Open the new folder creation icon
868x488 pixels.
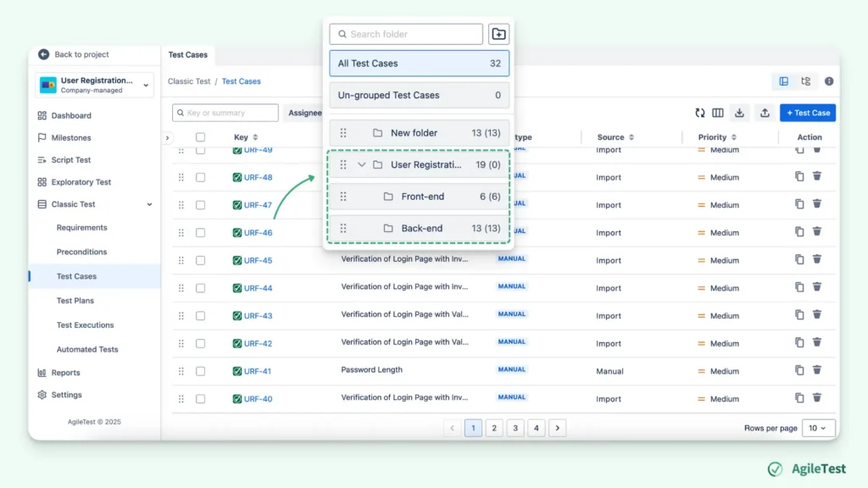pyautogui.click(x=498, y=34)
